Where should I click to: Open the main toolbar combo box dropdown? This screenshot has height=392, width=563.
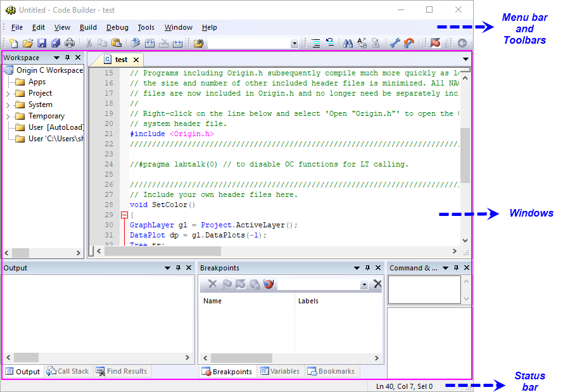pyautogui.click(x=294, y=44)
